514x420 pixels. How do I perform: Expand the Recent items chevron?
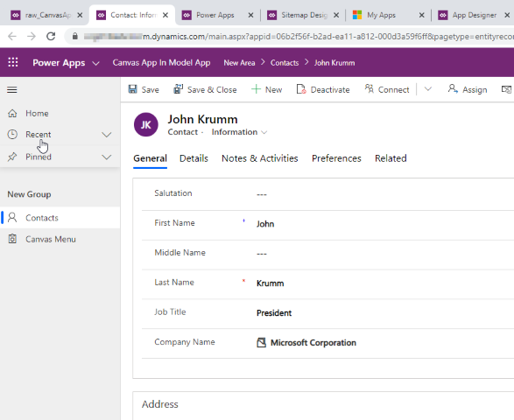coord(107,135)
